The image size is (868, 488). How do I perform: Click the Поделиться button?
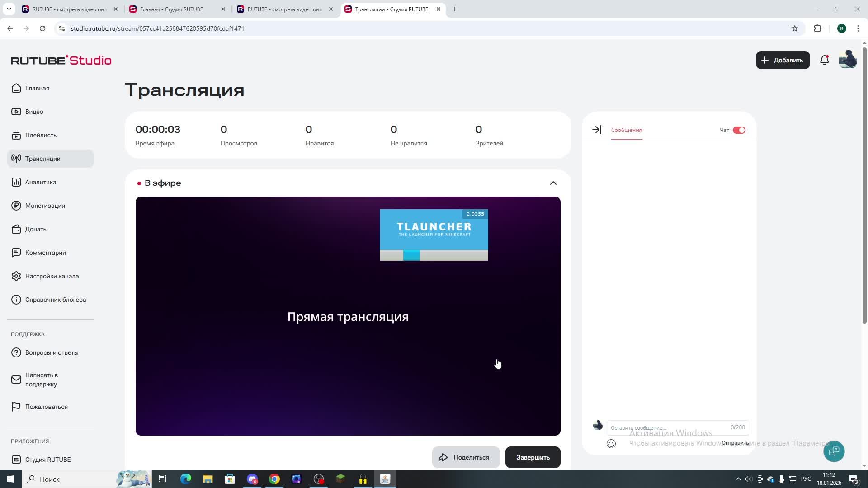point(466,457)
